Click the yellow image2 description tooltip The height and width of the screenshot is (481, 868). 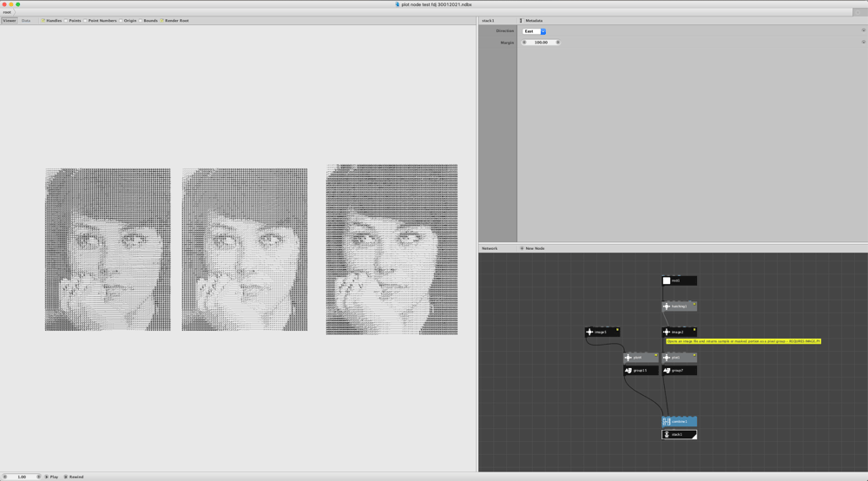(x=744, y=341)
